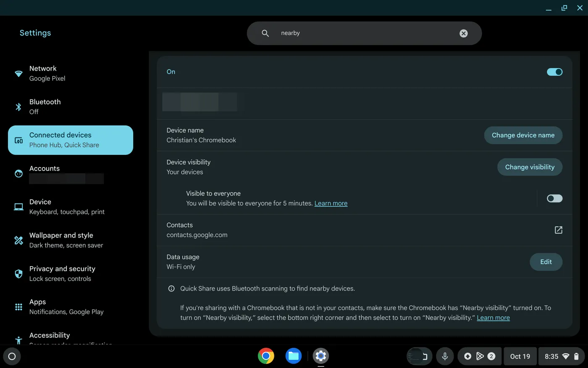
Task: Click inside the 'nearby' search box
Action: [x=364, y=33]
